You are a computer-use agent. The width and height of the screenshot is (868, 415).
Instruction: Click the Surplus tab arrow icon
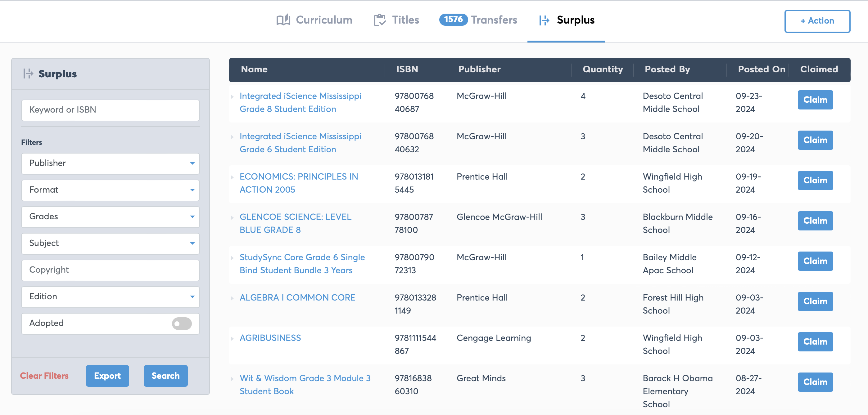tap(544, 20)
